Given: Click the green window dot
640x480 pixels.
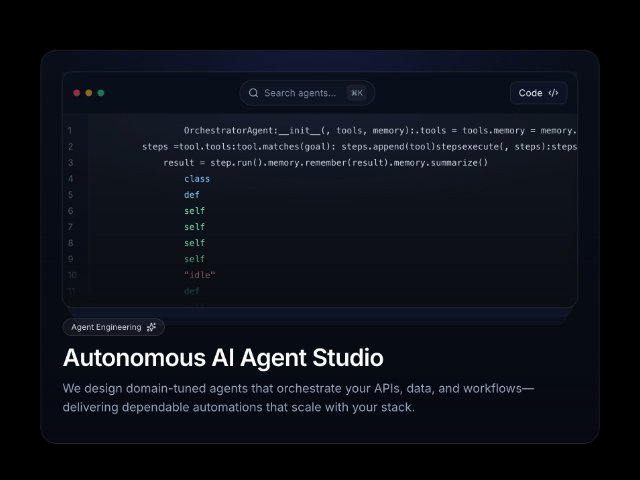Looking at the screenshot, I should click(101, 93).
